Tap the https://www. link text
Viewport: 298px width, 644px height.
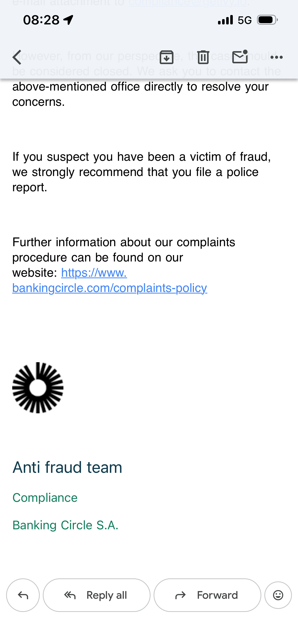[x=94, y=273]
